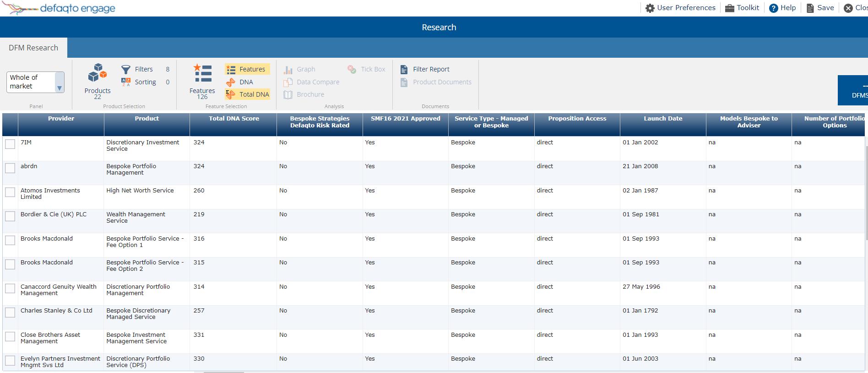Click the Tick Box icon

(352, 69)
